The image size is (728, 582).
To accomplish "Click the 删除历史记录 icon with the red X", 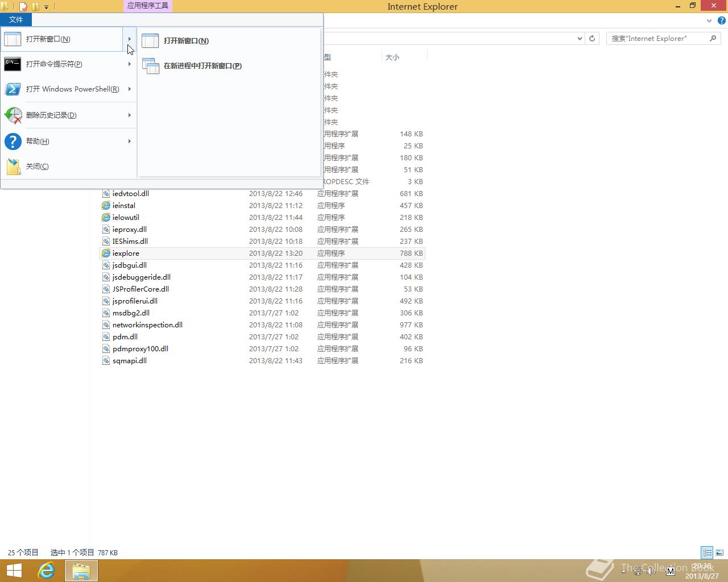I will click(13, 115).
